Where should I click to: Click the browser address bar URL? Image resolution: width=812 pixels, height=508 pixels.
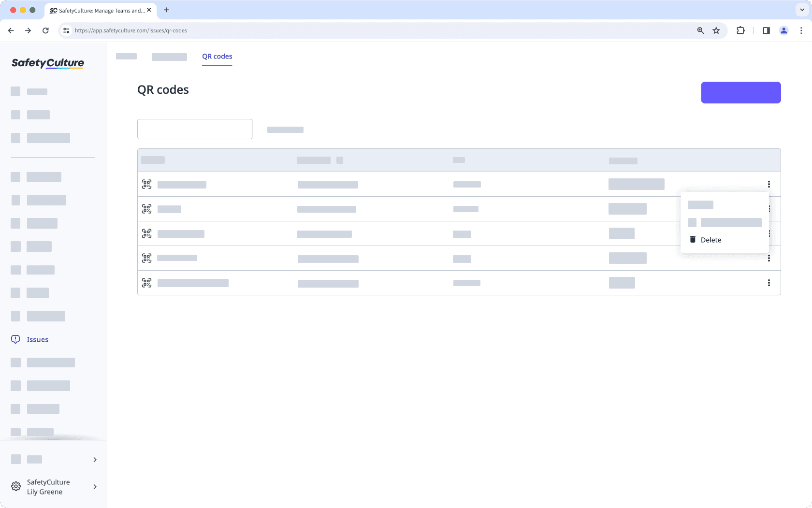(130, 30)
